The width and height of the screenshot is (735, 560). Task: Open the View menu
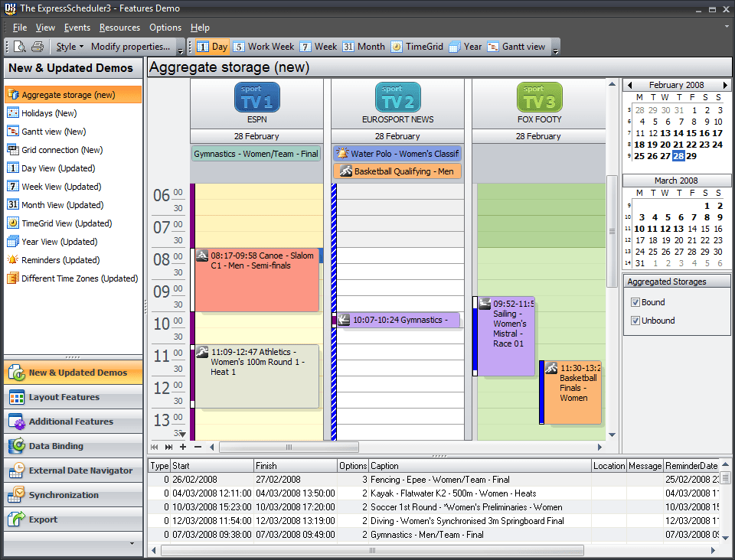coord(45,28)
